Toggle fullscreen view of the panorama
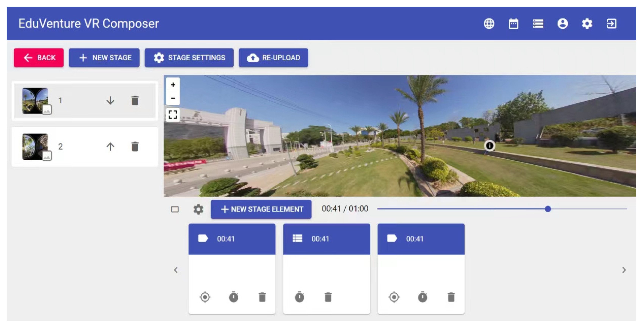This screenshot has height=330, width=644. coord(173,115)
